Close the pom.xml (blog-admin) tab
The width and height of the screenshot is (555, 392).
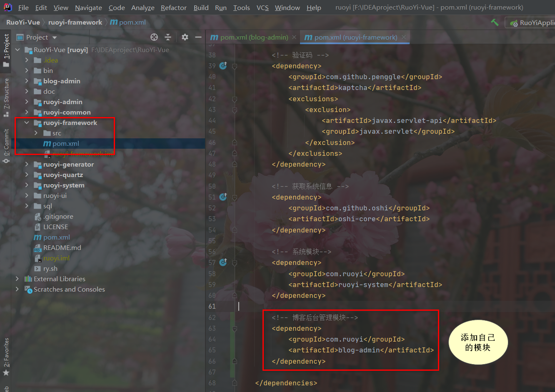pos(294,37)
